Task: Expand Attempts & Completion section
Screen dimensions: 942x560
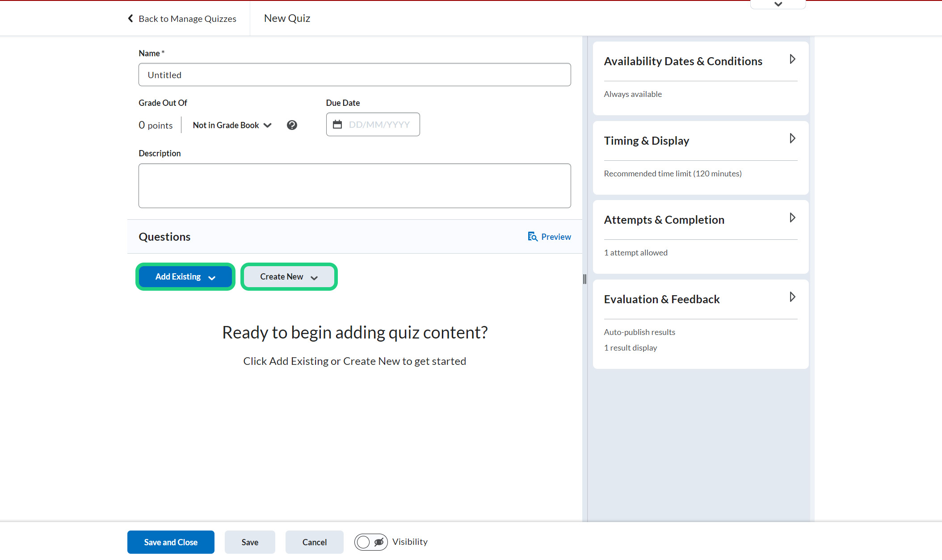Action: pyautogui.click(x=792, y=218)
